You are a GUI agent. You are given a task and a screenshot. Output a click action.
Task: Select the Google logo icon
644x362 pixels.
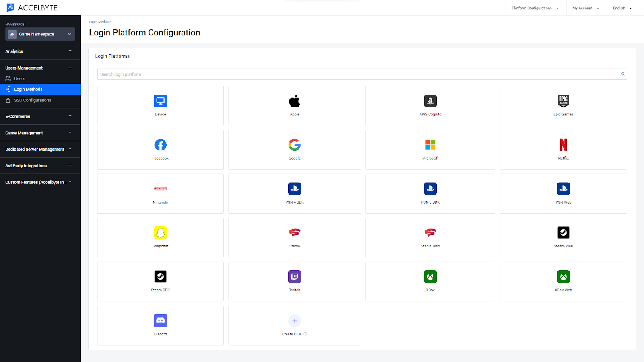[x=295, y=145]
